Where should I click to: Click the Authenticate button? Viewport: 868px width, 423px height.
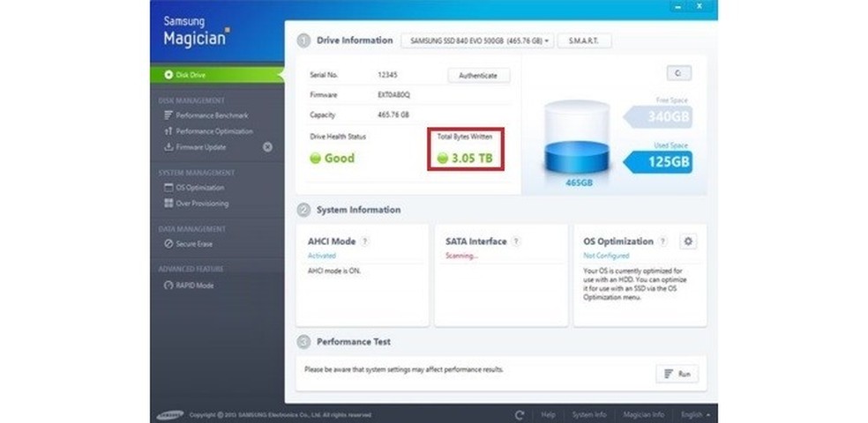[478, 76]
